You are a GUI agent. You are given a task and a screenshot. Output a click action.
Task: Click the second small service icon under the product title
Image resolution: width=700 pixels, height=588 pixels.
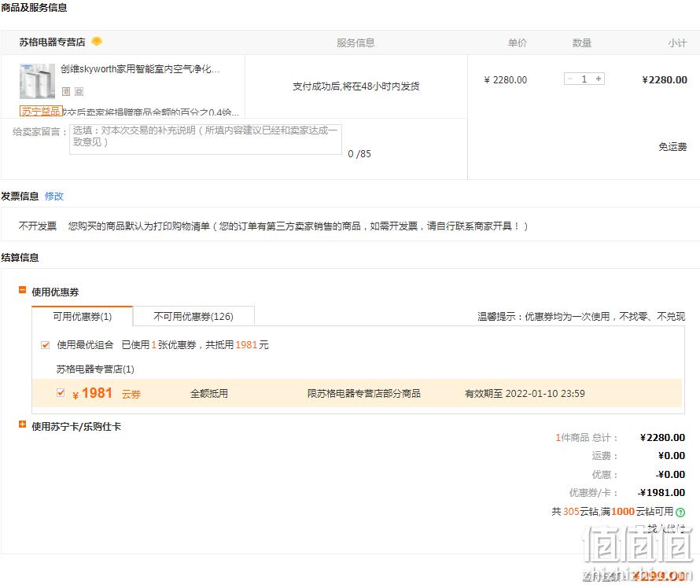[x=79, y=91]
